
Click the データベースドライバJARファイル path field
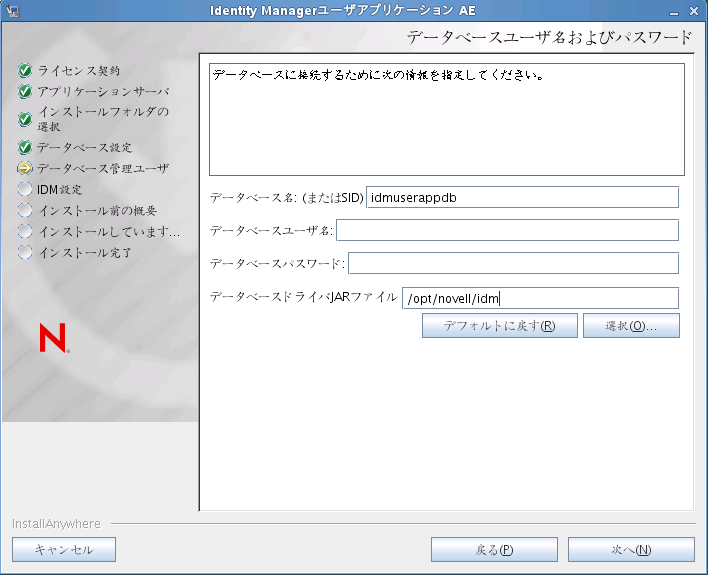pyautogui.click(x=540, y=298)
